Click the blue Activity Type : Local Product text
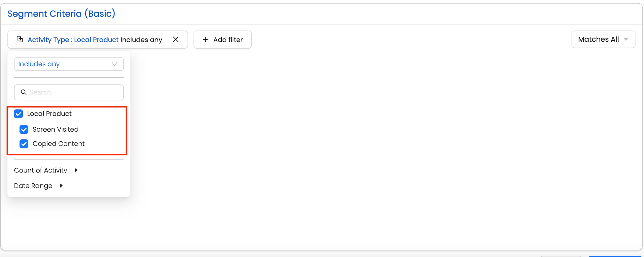This screenshot has width=644, height=257. (73, 40)
